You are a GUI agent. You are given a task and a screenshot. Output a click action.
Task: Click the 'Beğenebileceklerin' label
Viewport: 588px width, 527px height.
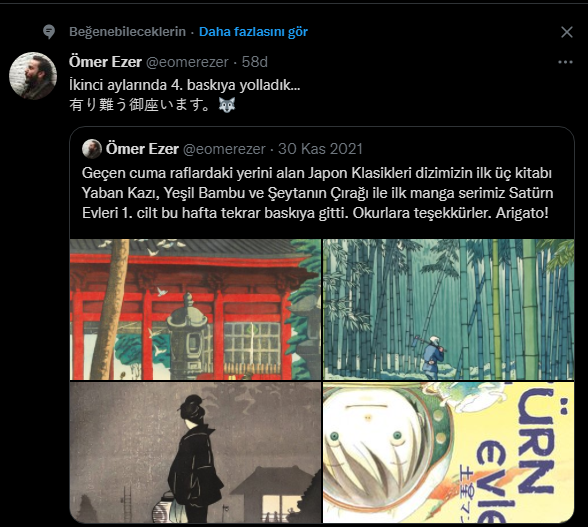128,32
